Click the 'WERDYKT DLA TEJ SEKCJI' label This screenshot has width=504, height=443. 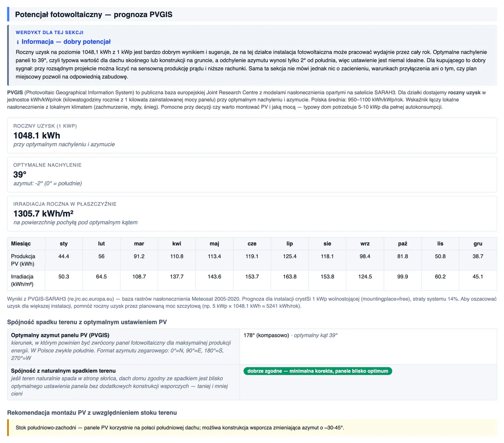(x=50, y=33)
